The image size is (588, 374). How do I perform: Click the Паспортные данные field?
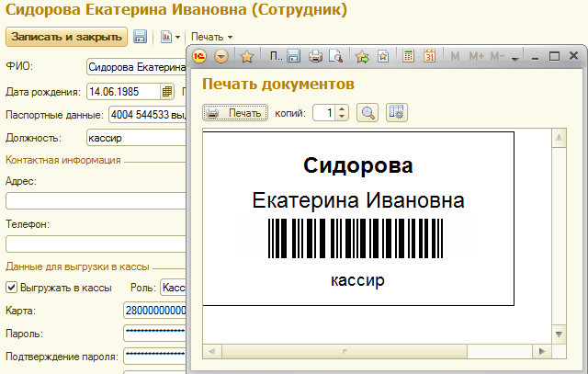point(147,115)
